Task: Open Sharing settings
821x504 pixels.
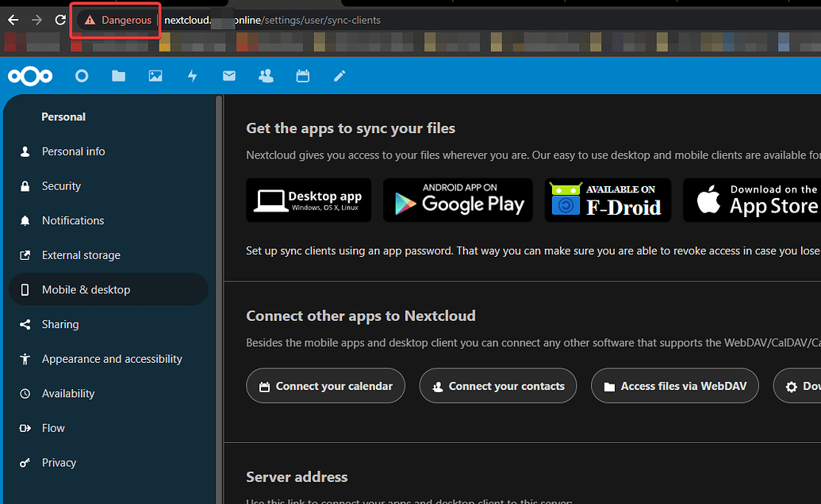Action: click(109, 324)
